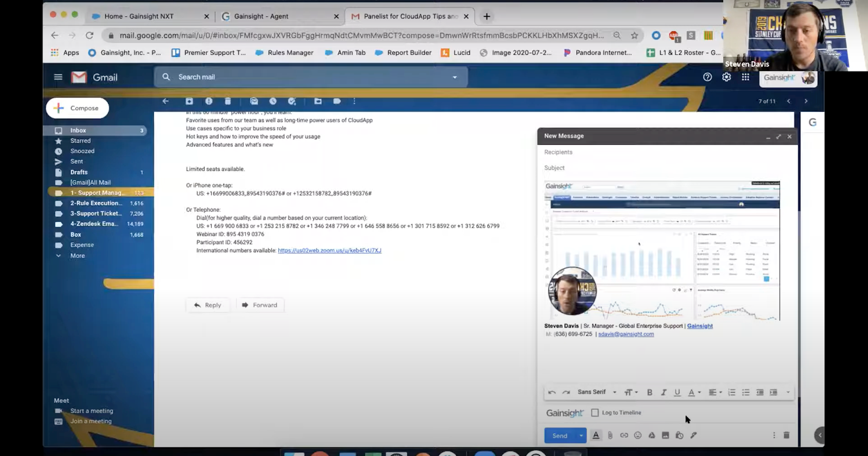This screenshot has width=868, height=456.
Task: Click the Subject field
Action: [667, 168]
